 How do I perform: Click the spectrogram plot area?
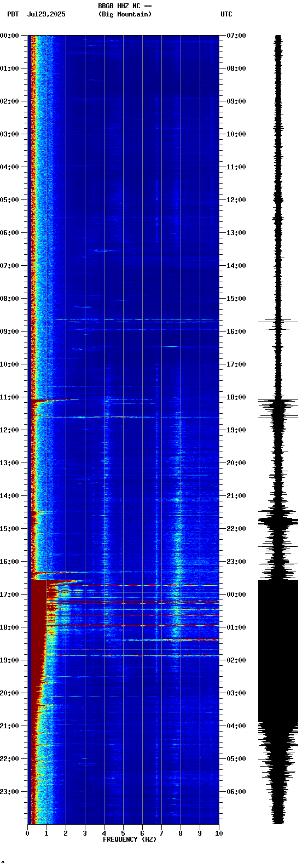123,430
